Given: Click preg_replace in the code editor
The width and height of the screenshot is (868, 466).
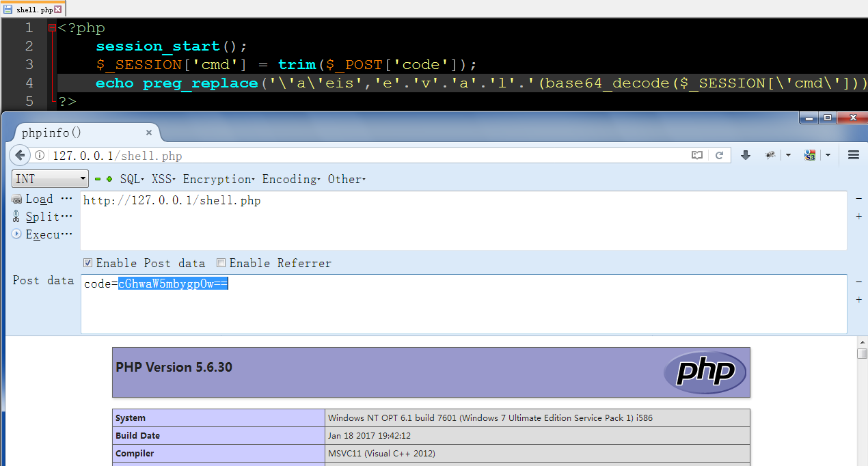Looking at the screenshot, I should (201, 83).
